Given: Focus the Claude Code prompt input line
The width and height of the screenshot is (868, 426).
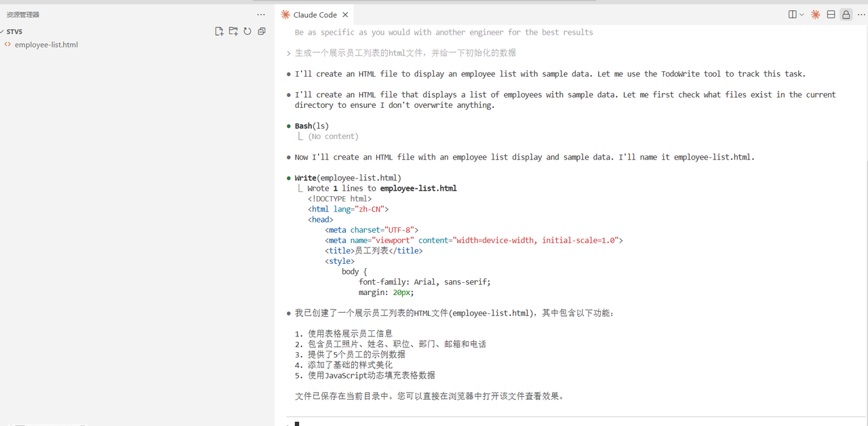Looking at the screenshot, I should (x=576, y=423).
